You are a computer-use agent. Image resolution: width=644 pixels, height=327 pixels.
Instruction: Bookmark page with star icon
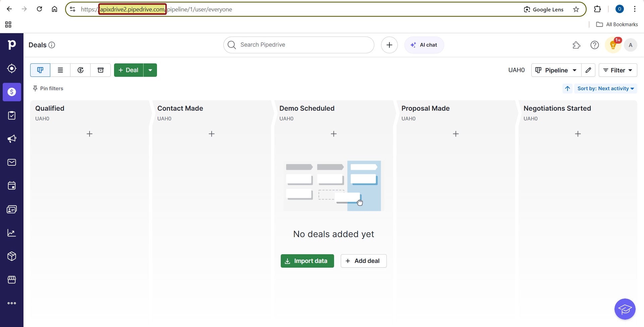576,9
